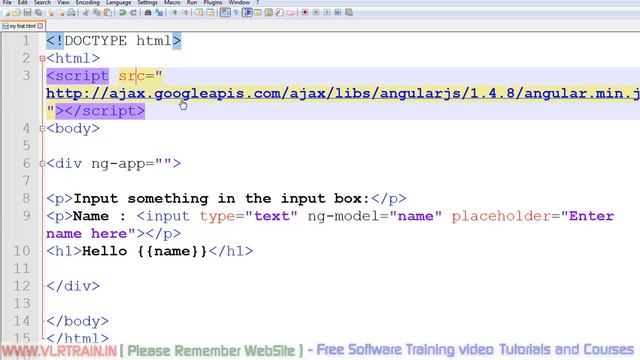
Task: Click the Save Recorded Macro icon
Action: 349,13
